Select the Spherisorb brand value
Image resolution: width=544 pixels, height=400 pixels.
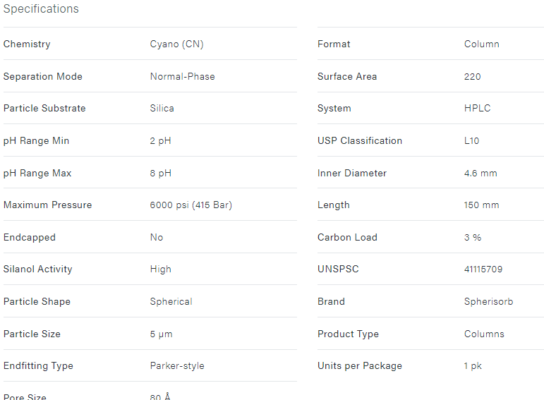click(488, 301)
